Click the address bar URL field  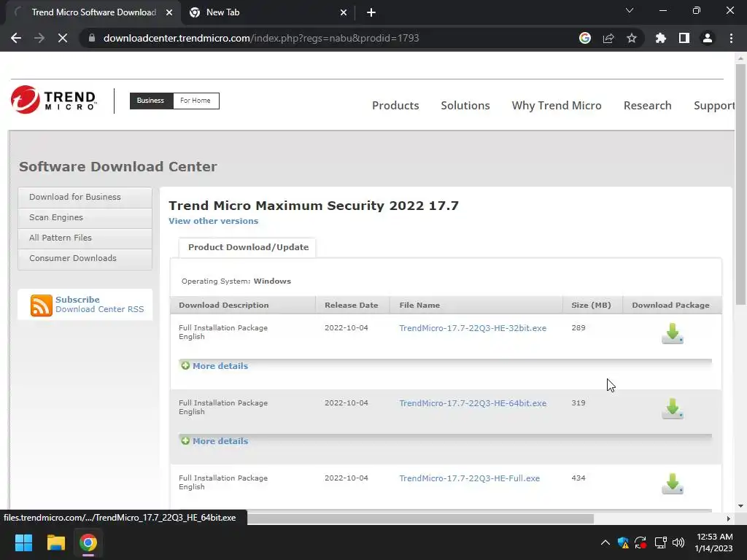[x=333, y=38]
